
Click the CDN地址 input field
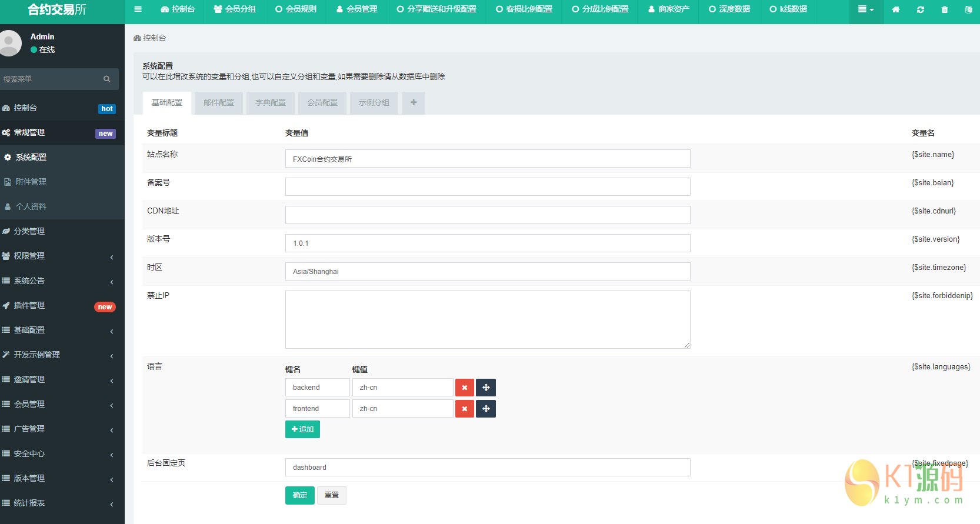tap(488, 215)
